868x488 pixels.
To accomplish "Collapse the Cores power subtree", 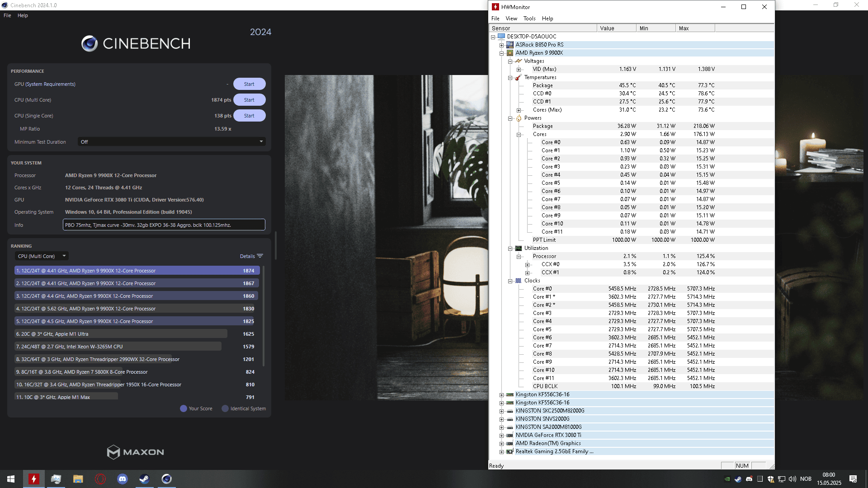I will pyautogui.click(x=519, y=135).
